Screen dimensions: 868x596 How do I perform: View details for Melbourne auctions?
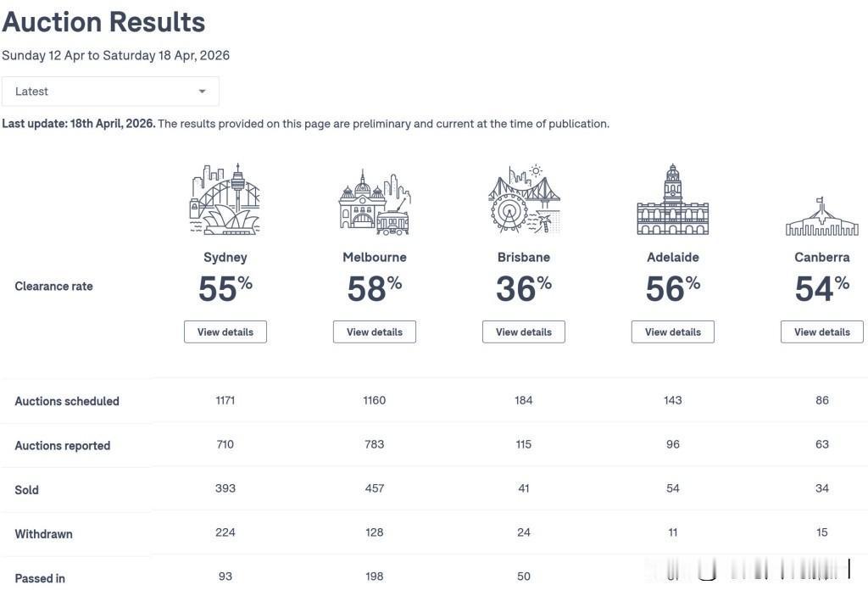click(375, 331)
